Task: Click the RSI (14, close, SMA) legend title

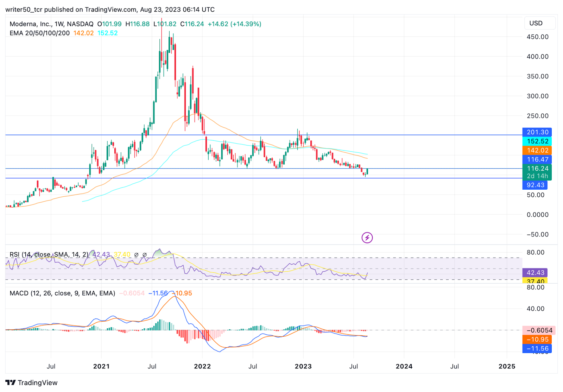Action: [49, 254]
